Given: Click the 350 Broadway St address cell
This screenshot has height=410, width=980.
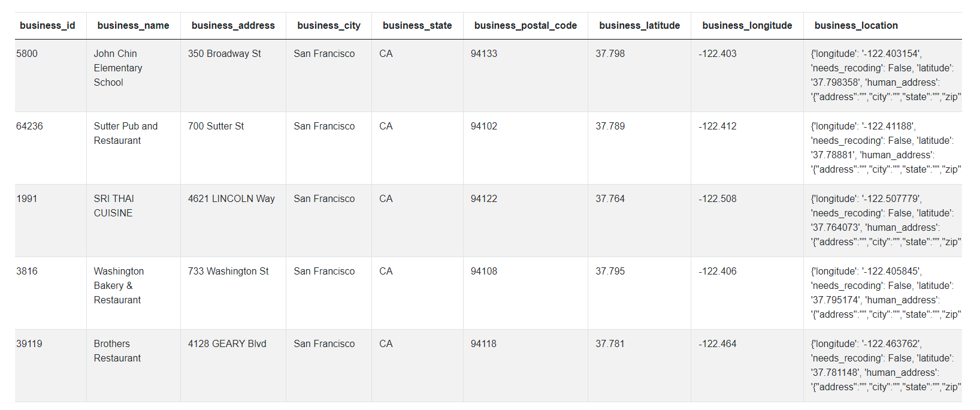Looking at the screenshot, I should pyautogui.click(x=225, y=53).
